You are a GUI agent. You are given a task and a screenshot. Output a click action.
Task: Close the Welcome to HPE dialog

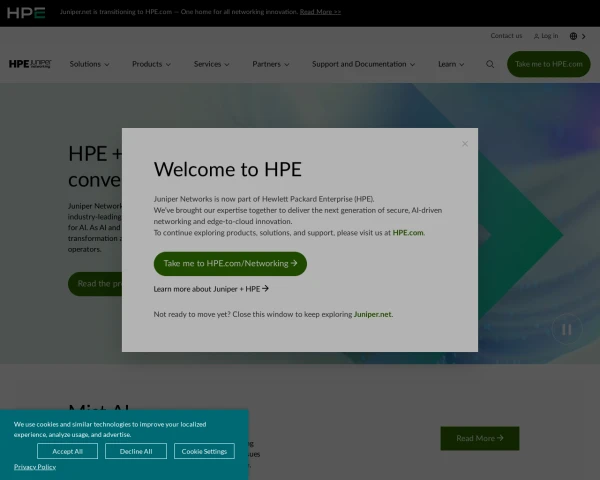click(x=465, y=144)
